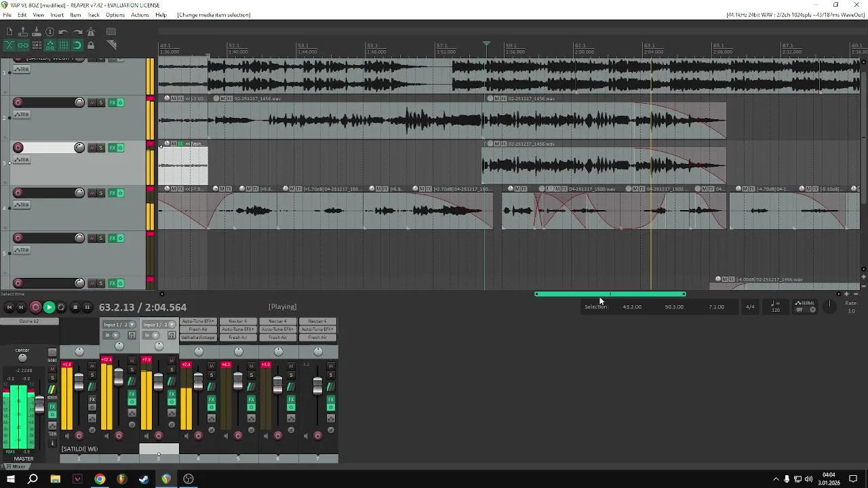This screenshot has width=868, height=488.
Task: Open Ozone 12 plugin on master
Action: coord(28,321)
